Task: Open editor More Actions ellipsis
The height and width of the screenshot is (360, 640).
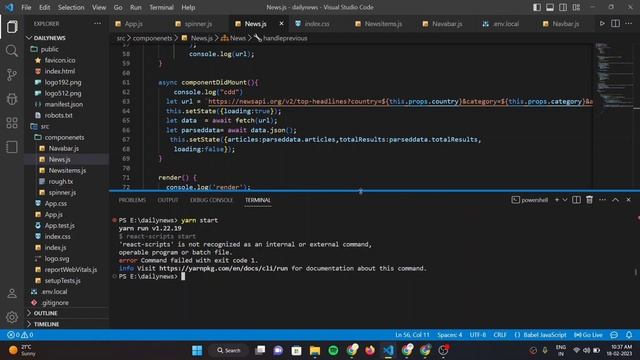Action: 629,24
